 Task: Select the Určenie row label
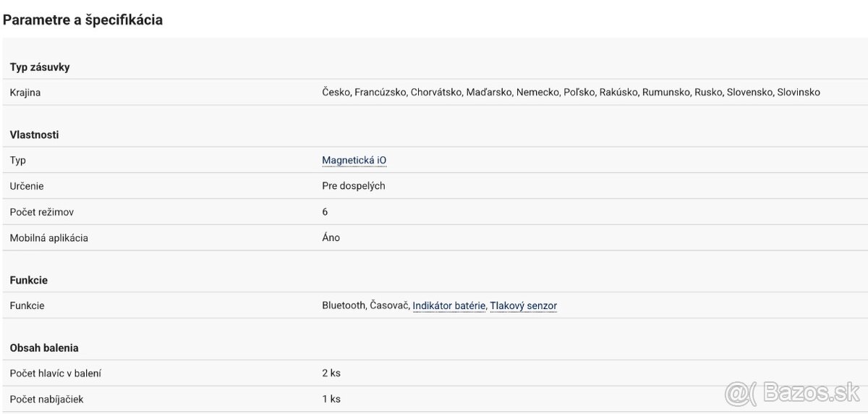tap(27, 186)
